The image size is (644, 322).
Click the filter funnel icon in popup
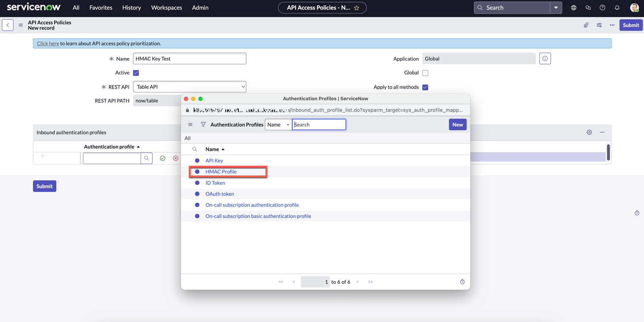[203, 124]
